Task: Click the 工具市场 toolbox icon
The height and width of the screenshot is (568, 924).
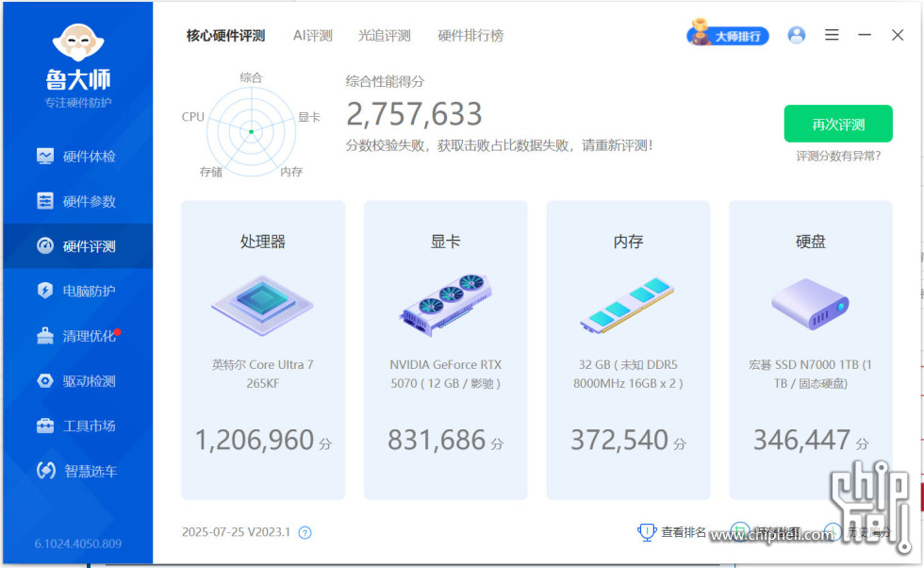Action: pos(45,426)
